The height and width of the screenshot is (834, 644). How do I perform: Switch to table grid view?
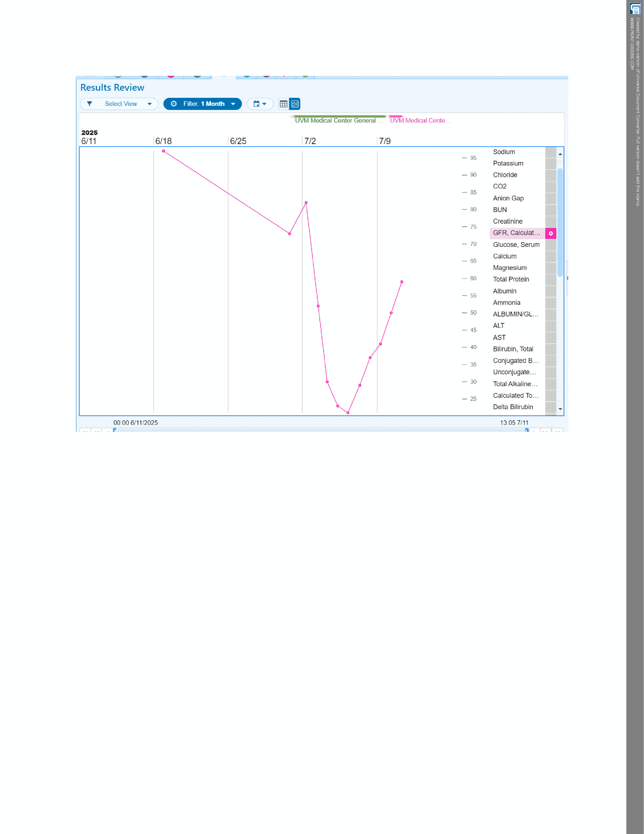point(283,104)
